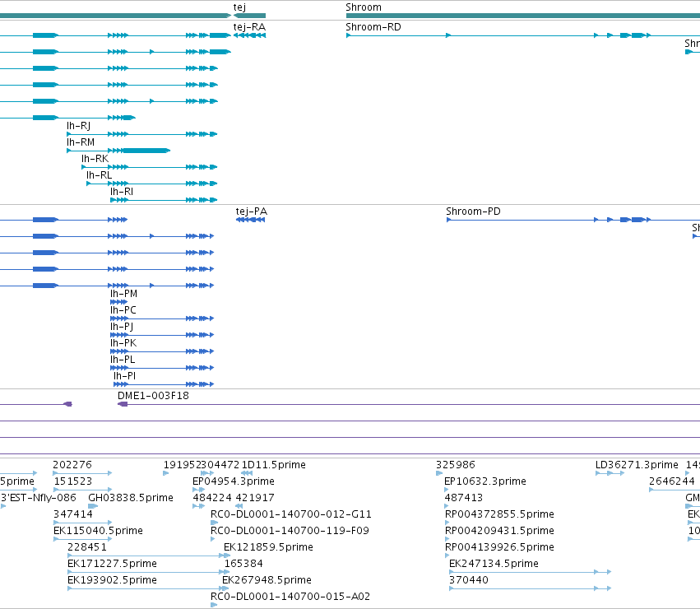Select EST RP004372855.5prime
This screenshot has height=609, width=700.
[499, 514]
